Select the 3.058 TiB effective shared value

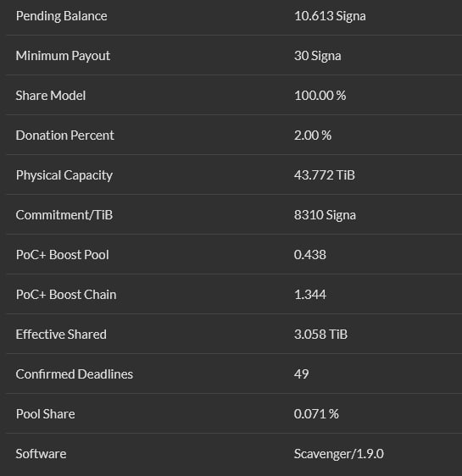[x=320, y=335]
